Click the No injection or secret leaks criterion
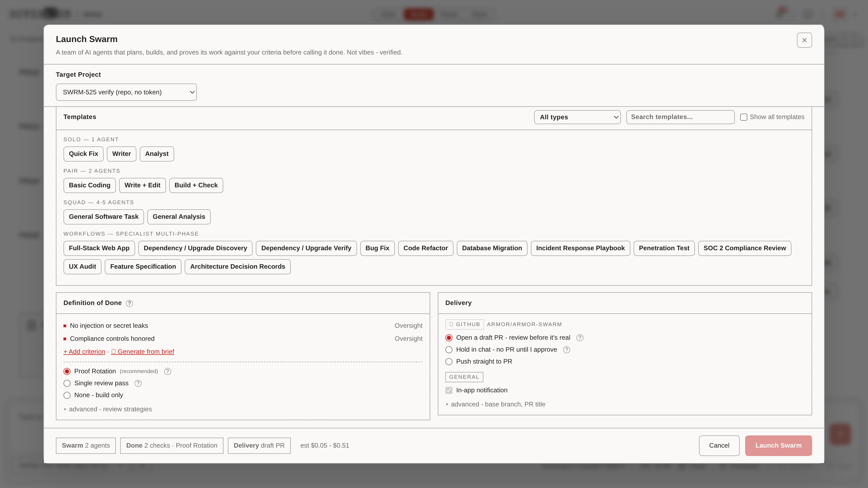 [109, 326]
